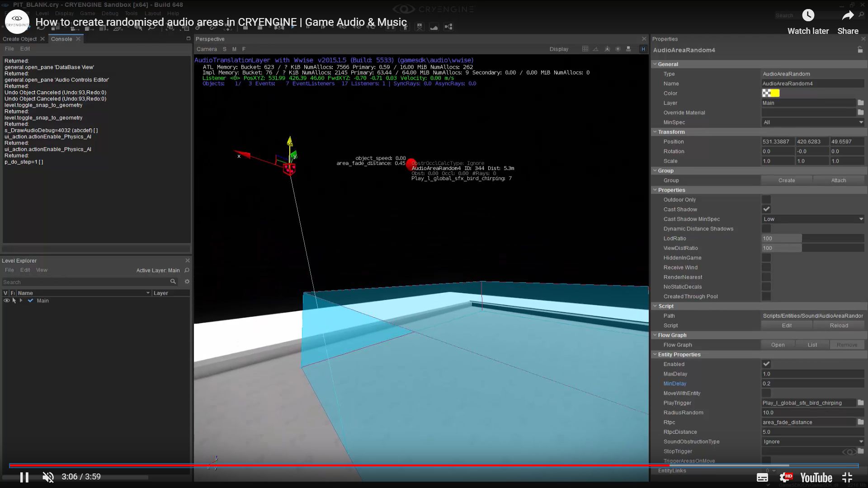Open the PlayTrigger asset picker icon
868x488 pixels.
[x=860, y=403]
